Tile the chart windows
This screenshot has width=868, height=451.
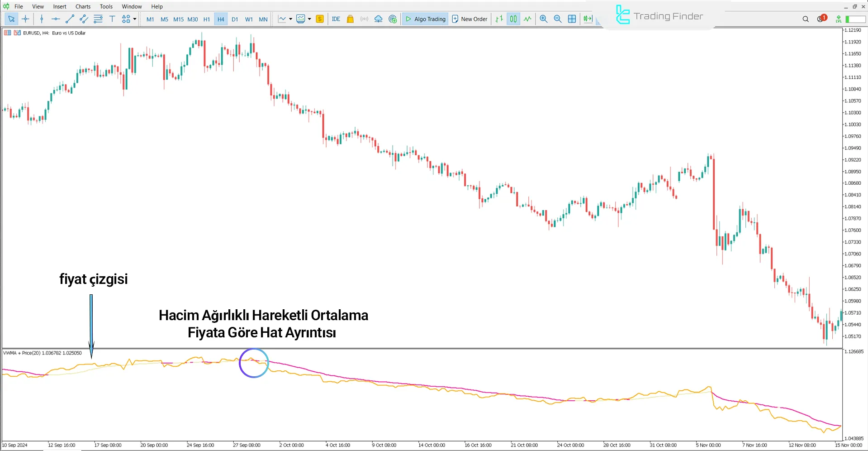572,19
